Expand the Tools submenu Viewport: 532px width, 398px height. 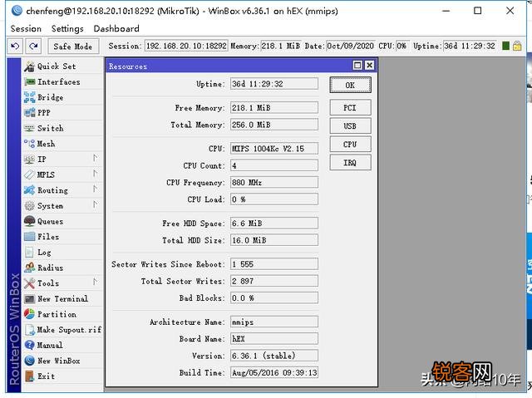(x=48, y=283)
